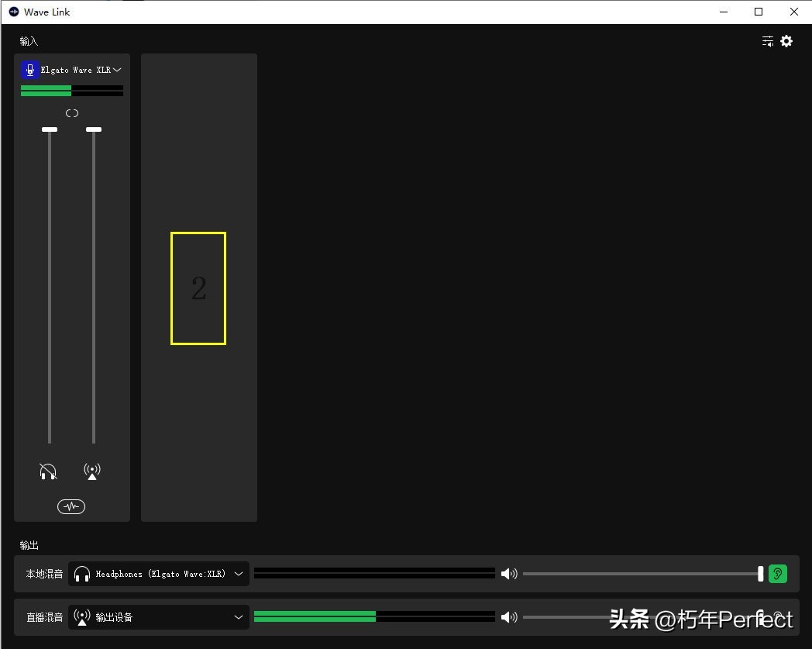Click the local mix output level meter
Screen dimensions: 812x649
click(x=374, y=573)
